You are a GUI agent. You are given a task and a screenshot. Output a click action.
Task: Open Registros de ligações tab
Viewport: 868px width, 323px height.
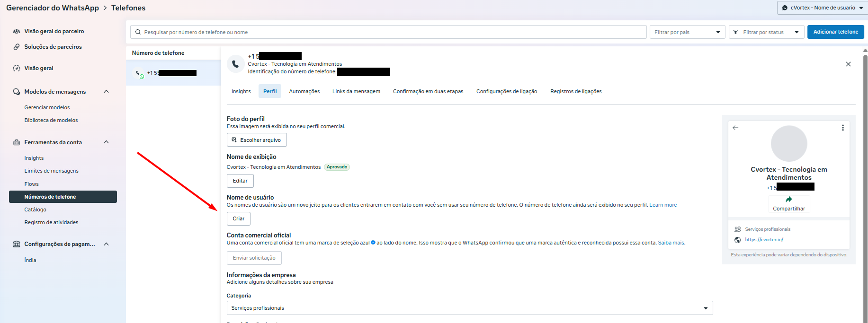[576, 91]
